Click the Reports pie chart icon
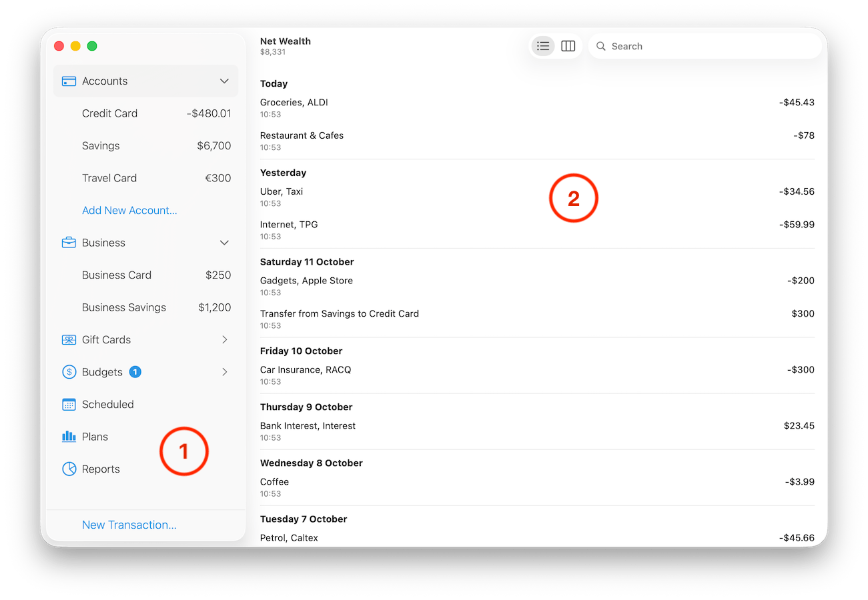Image resolution: width=868 pixels, height=600 pixels. pos(69,469)
